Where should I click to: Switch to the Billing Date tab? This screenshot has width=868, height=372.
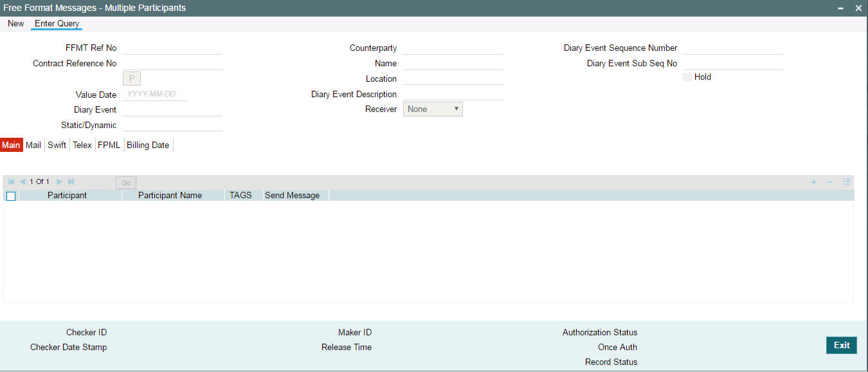pos(148,145)
